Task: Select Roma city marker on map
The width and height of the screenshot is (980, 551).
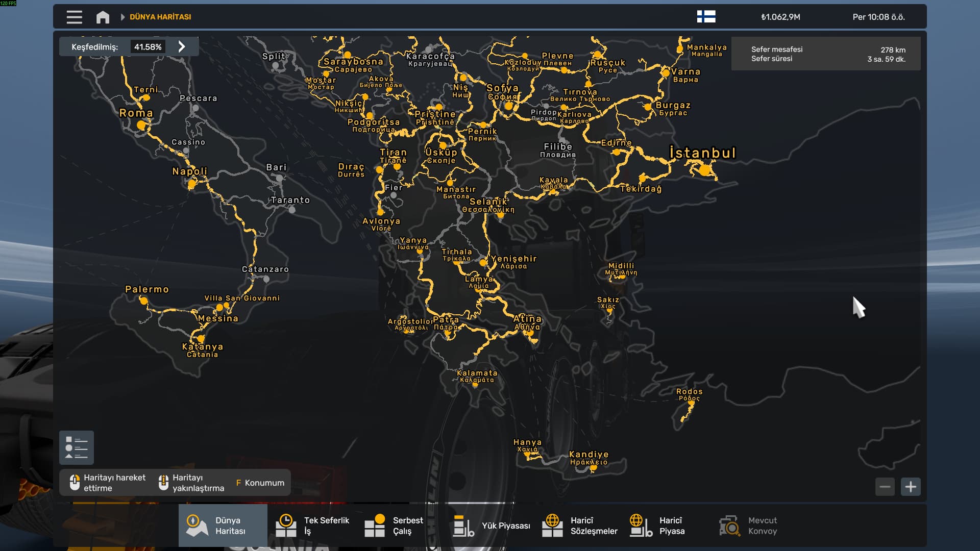Action: click(141, 124)
